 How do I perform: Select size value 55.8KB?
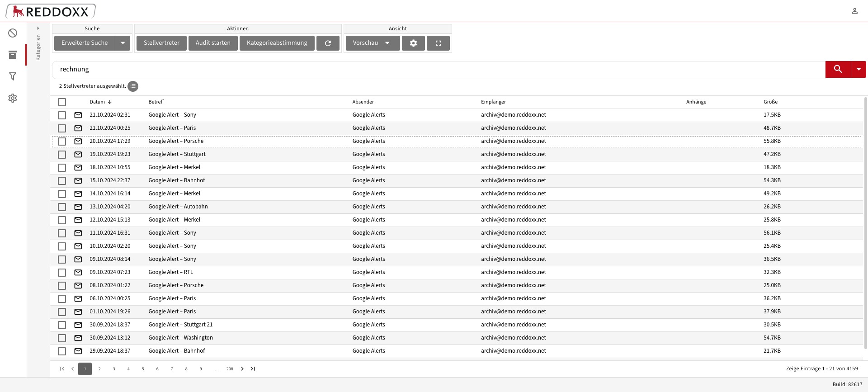772,141
